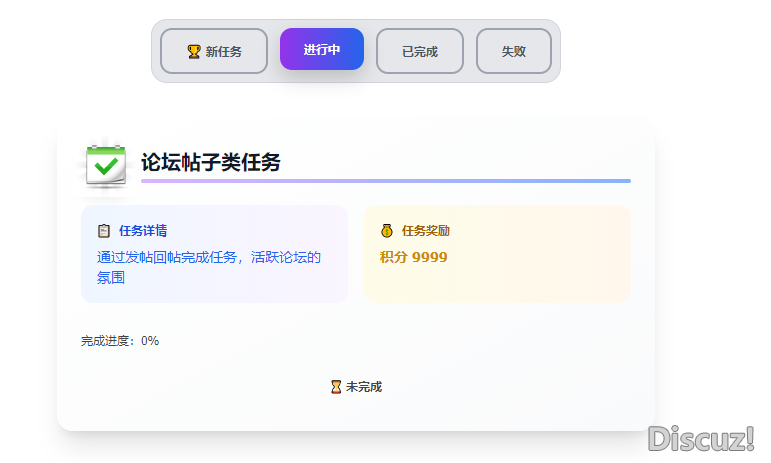771x463 pixels.
Task: Click the blue task description text
Action: (x=208, y=267)
